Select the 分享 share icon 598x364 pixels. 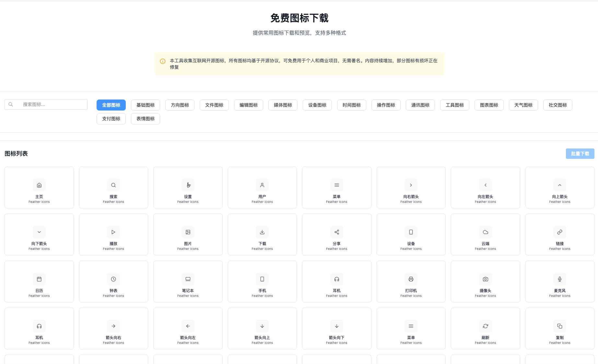click(x=337, y=232)
